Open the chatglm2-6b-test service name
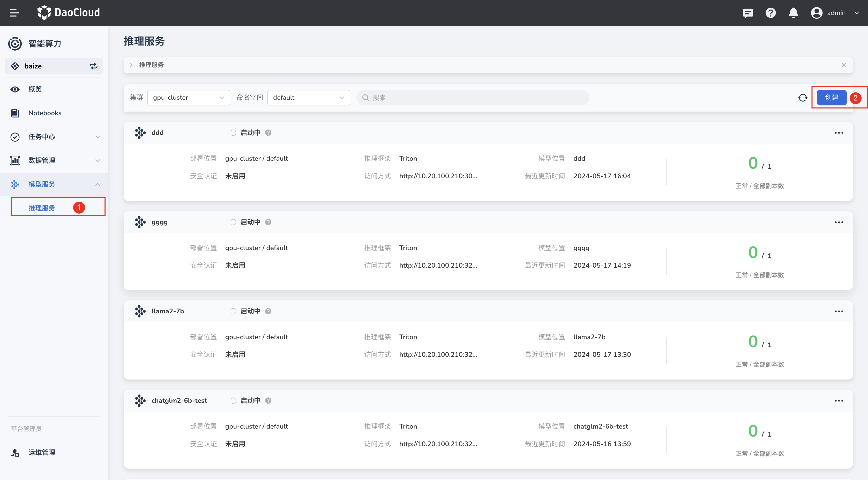Screen dimensions: 868x480 [179, 401]
